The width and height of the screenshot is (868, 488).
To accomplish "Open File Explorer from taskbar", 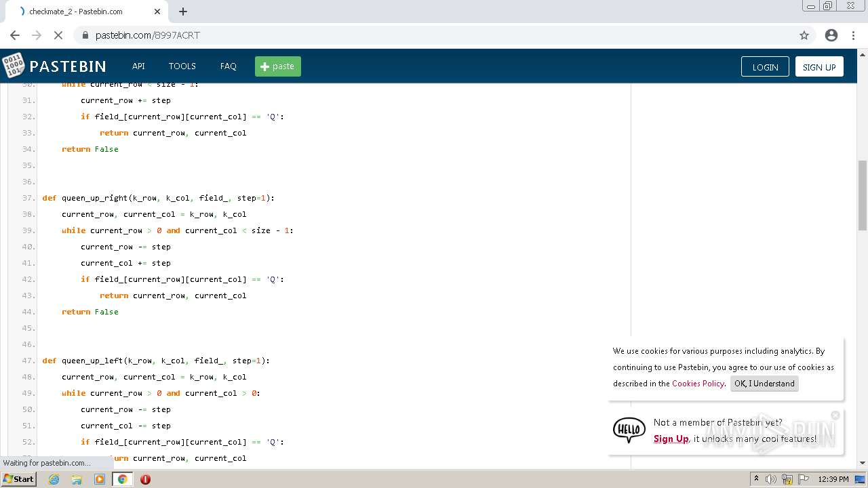I will pyautogui.click(x=77, y=479).
